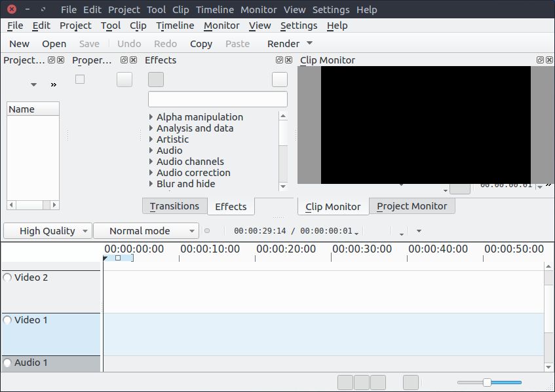This screenshot has height=392, width=555.
Task: Toggle the Audio 1 track selector
Action: 7,363
